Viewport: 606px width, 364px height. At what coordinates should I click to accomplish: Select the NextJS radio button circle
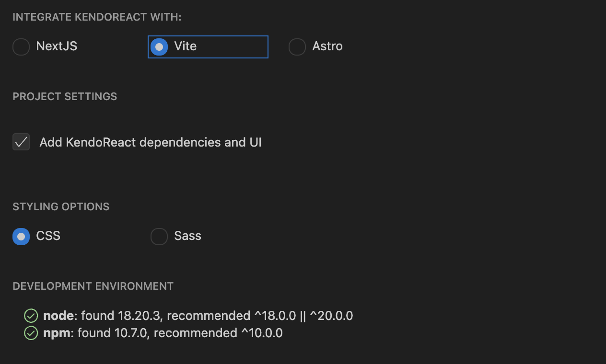point(21,47)
